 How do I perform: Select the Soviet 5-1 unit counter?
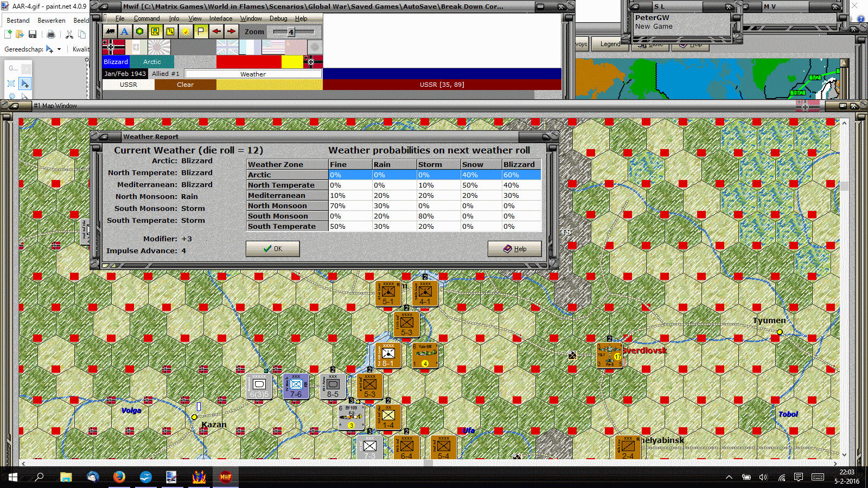click(x=388, y=293)
